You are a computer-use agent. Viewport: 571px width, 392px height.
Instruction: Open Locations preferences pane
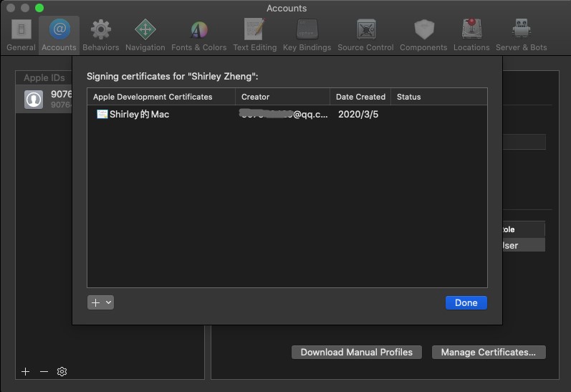pos(471,35)
